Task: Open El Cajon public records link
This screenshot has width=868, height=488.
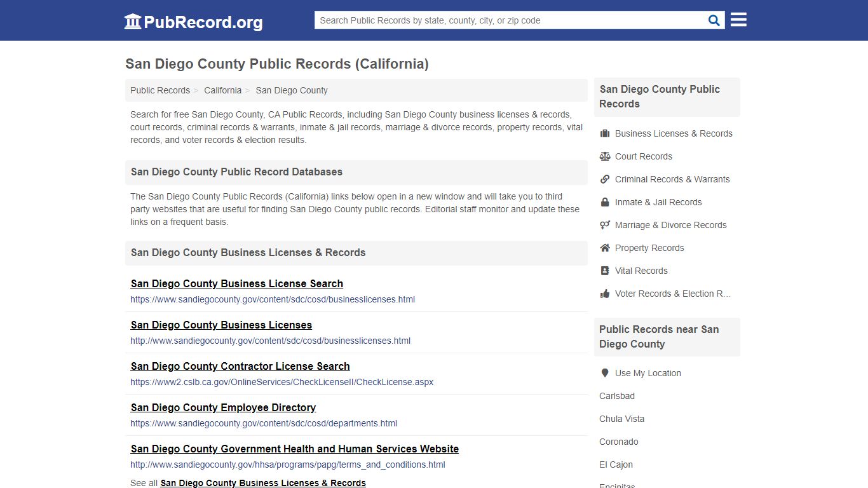Action: [616, 464]
